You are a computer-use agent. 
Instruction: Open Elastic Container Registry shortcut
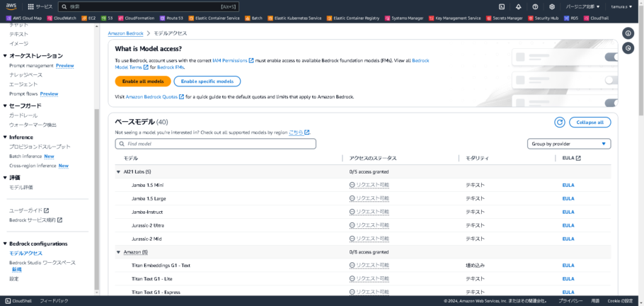[353, 18]
